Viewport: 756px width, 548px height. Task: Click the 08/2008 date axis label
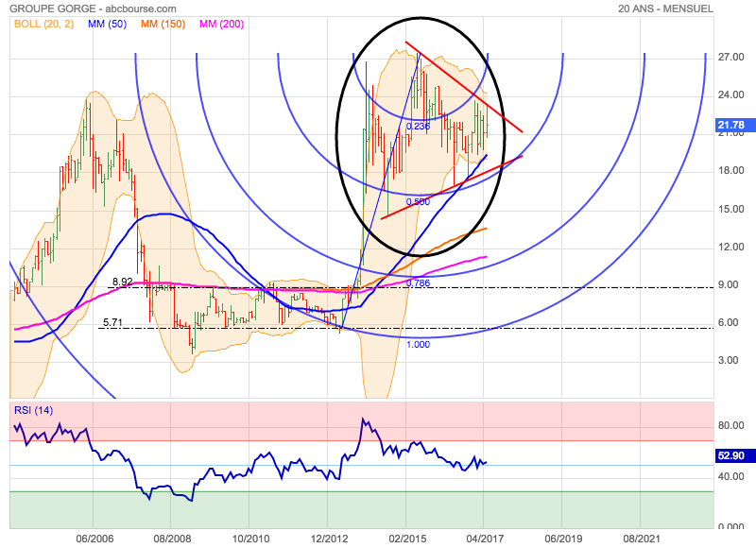[x=172, y=539]
